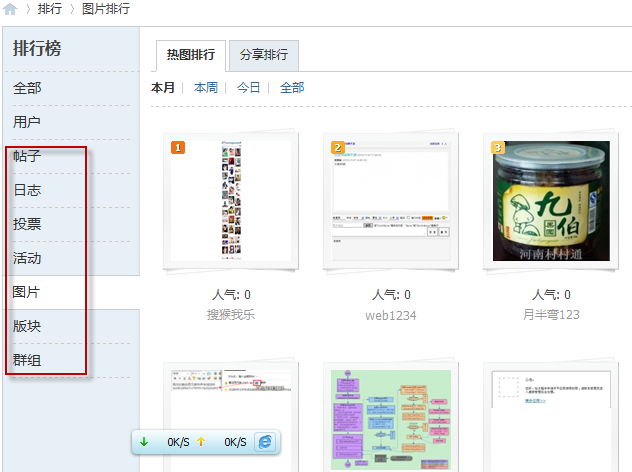Select 用户 in the sidebar
Image resolution: width=632 pixels, height=472 pixels.
click(27, 122)
